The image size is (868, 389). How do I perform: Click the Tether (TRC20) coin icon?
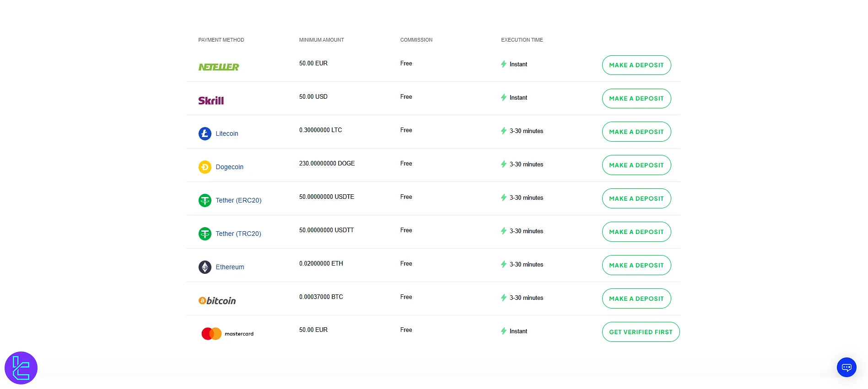point(205,234)
